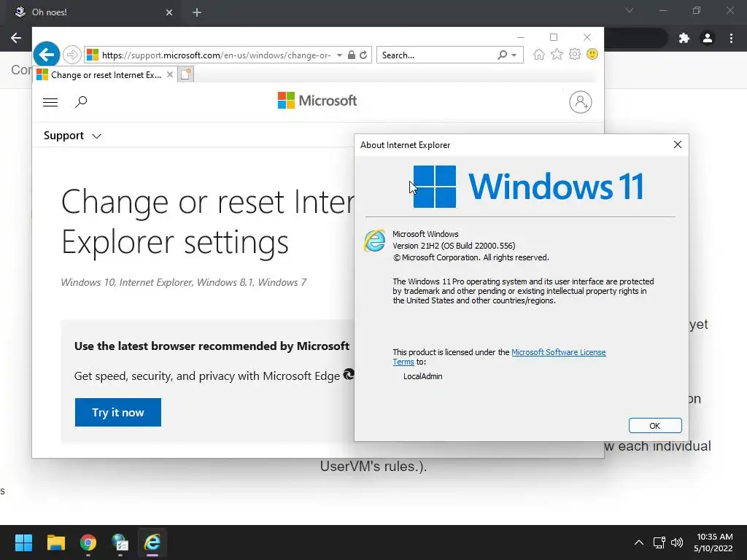Screen dimensions: 747x560
Task: Open a new tab in Internet Explorer
Action: coord(186,74)
